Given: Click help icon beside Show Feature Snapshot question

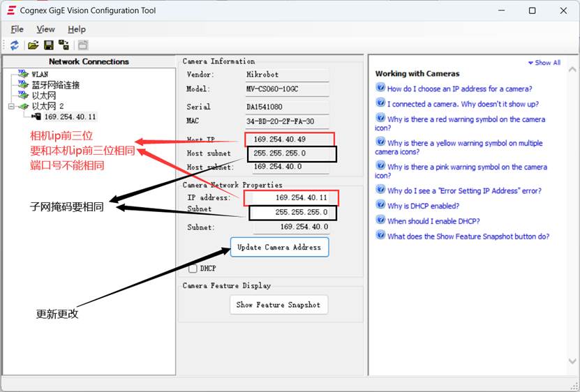Looking at the screenshot, I should (x=380, y=235).
